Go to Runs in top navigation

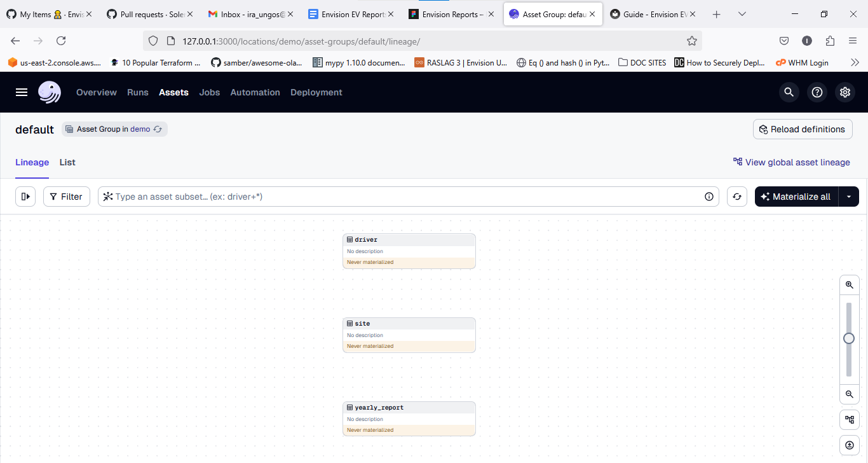click(x=138, y=92)
